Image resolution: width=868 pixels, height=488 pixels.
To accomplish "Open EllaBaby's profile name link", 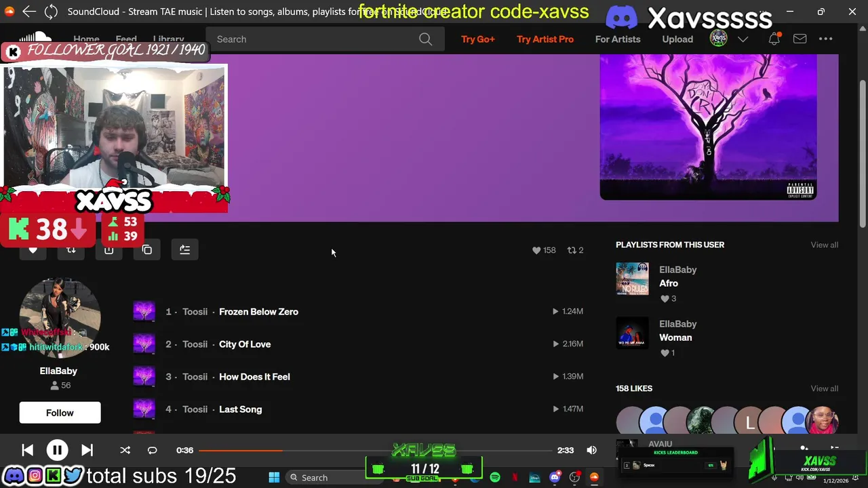I will click(x=58, y=371).
